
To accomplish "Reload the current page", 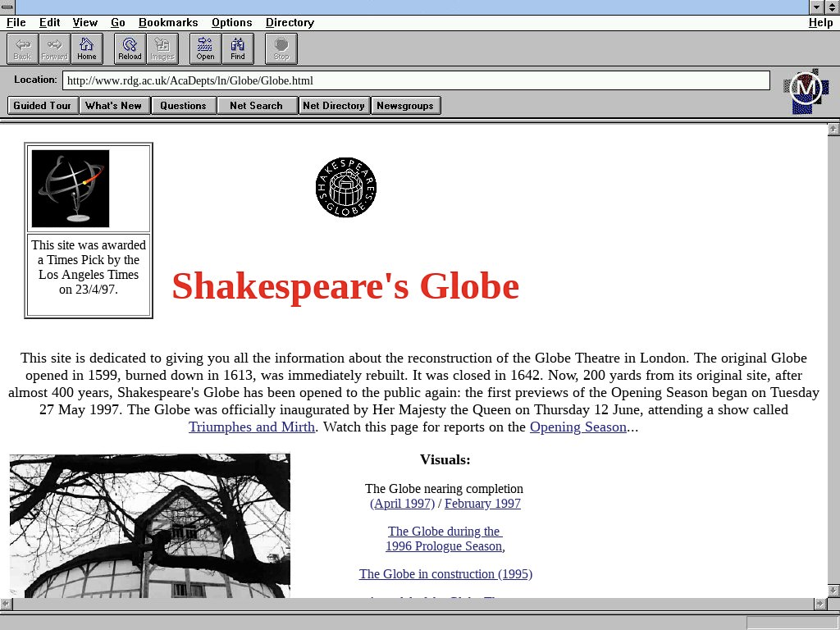I will click(130, 48).
